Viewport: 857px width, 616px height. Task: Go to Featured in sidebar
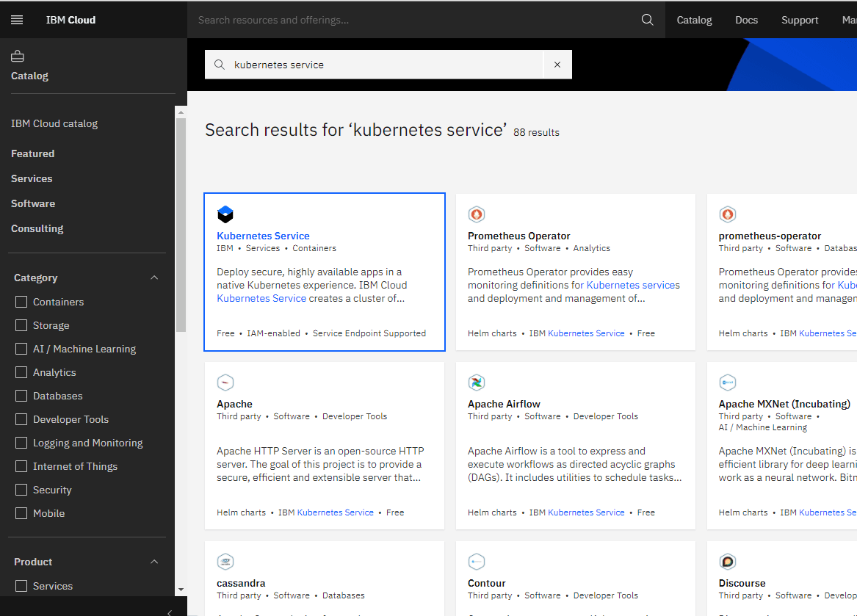tap(33, 153)
